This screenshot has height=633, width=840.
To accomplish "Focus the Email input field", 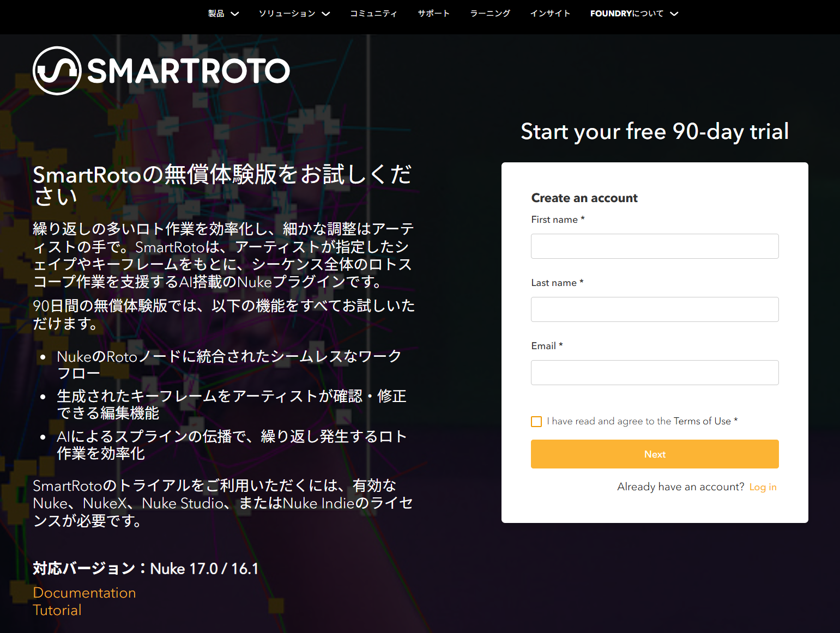I will pos(655,373).
